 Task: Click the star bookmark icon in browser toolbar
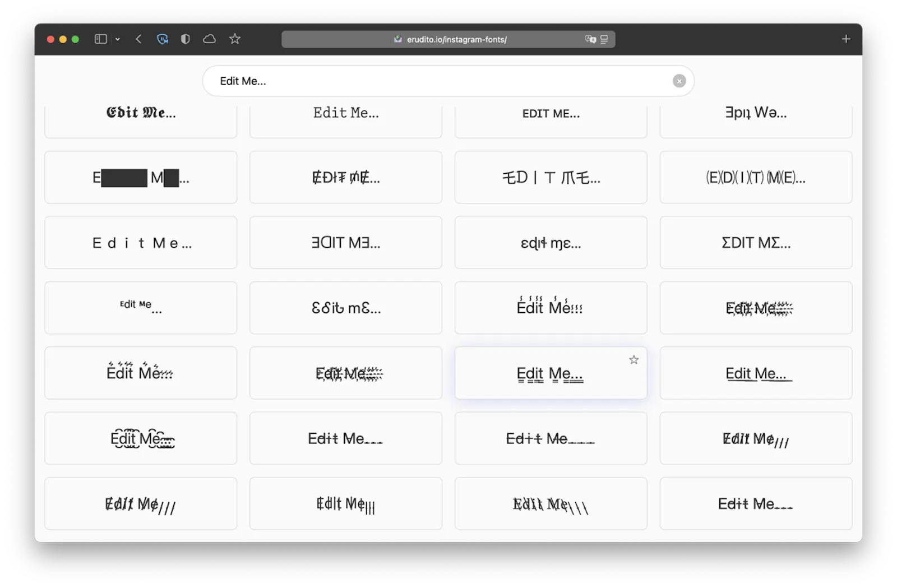coord(235,39)
